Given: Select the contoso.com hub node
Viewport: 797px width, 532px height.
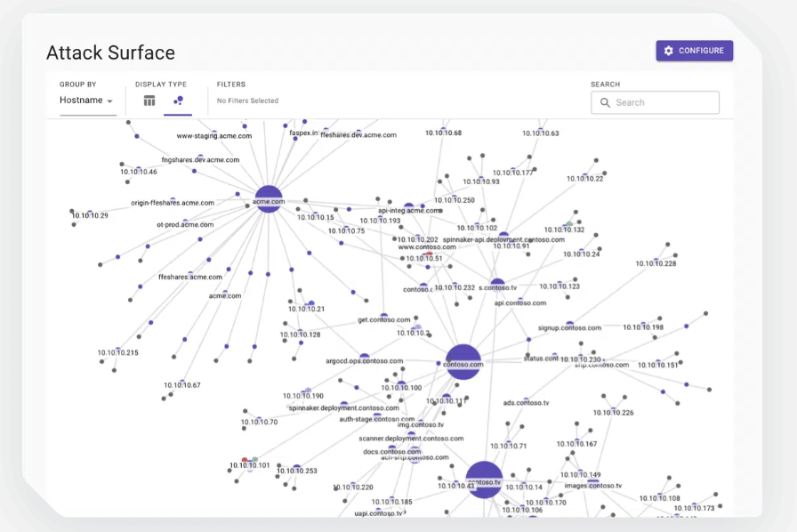Looking at the screenshot, I should click(x=463, y=361).
